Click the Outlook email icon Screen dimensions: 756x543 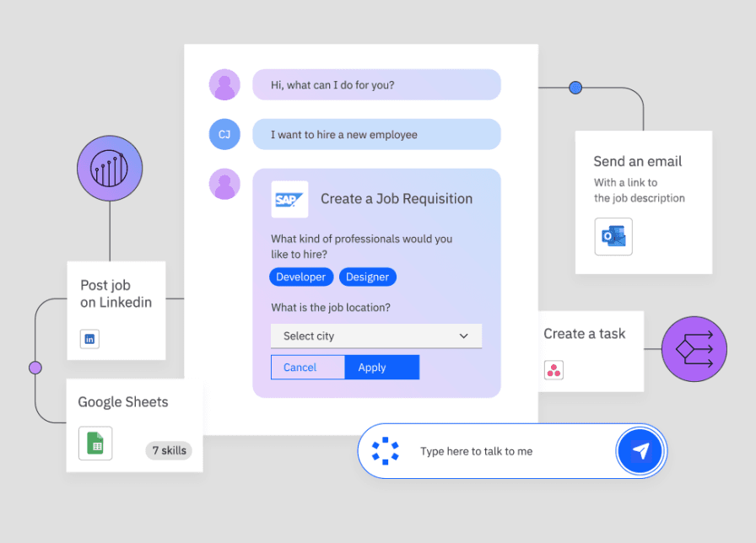click(x=613, y=237)
